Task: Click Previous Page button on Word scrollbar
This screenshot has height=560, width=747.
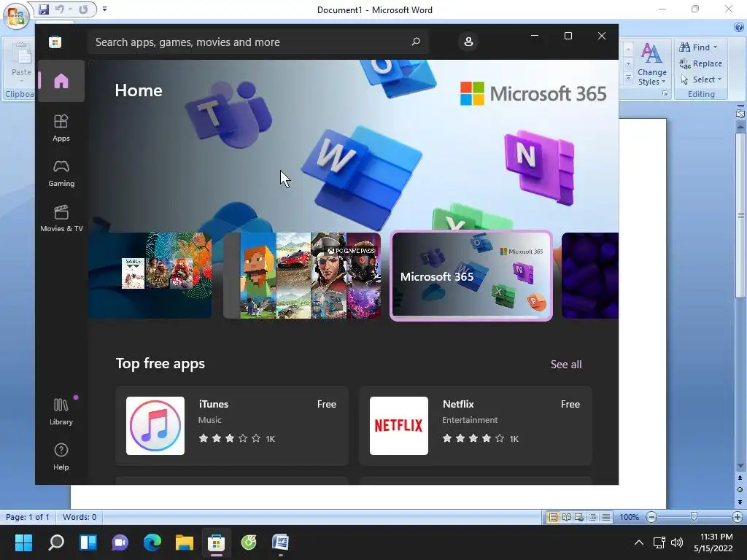Action: [740, 478]
